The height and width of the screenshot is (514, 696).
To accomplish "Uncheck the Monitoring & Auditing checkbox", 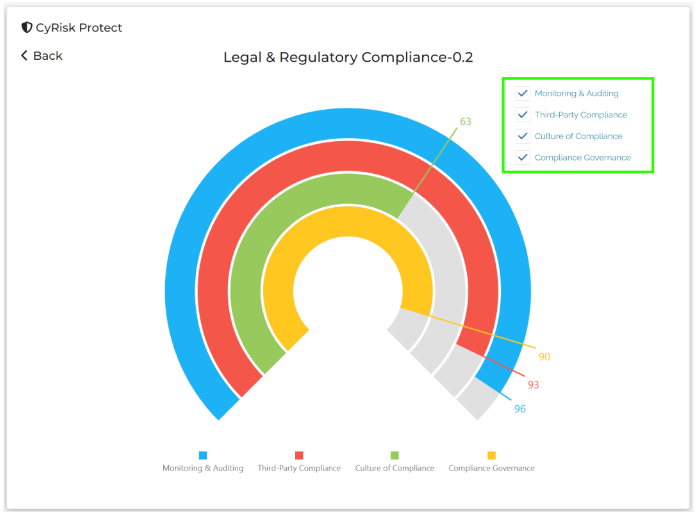I will pos(522,93).
